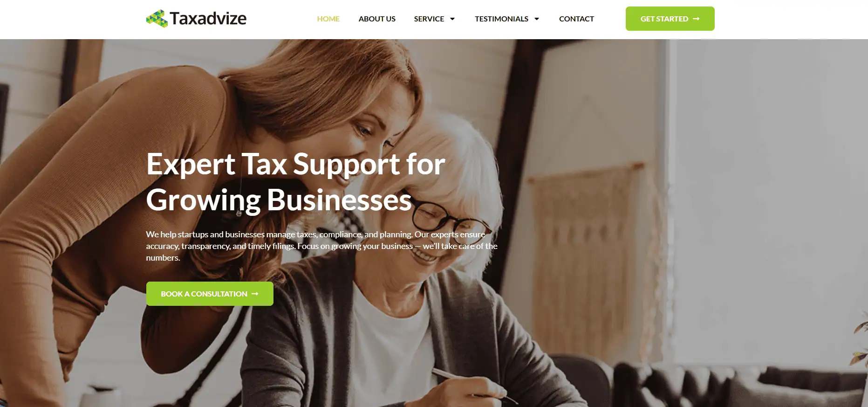Select the SERVICE menu label

click(x=429, y=19)
